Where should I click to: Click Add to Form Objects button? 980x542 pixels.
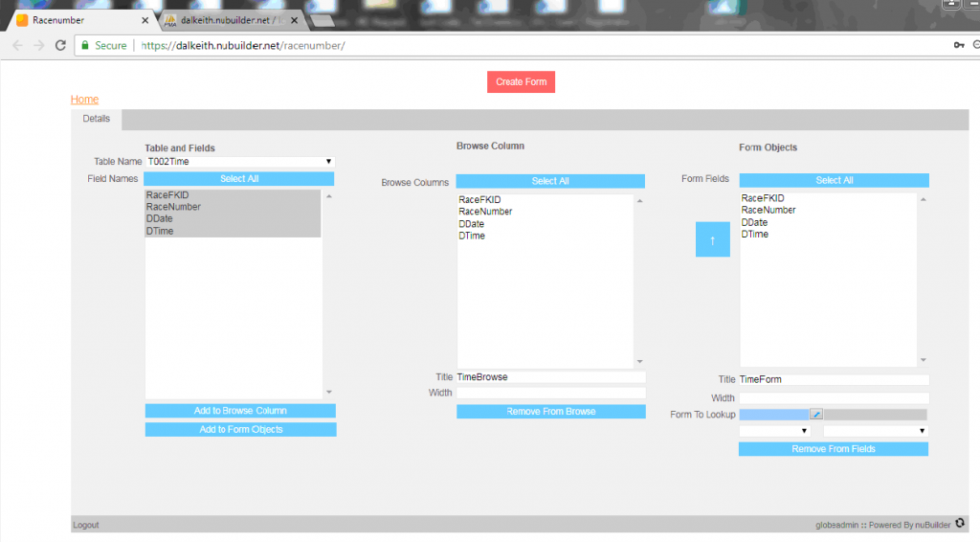(240, 429)
